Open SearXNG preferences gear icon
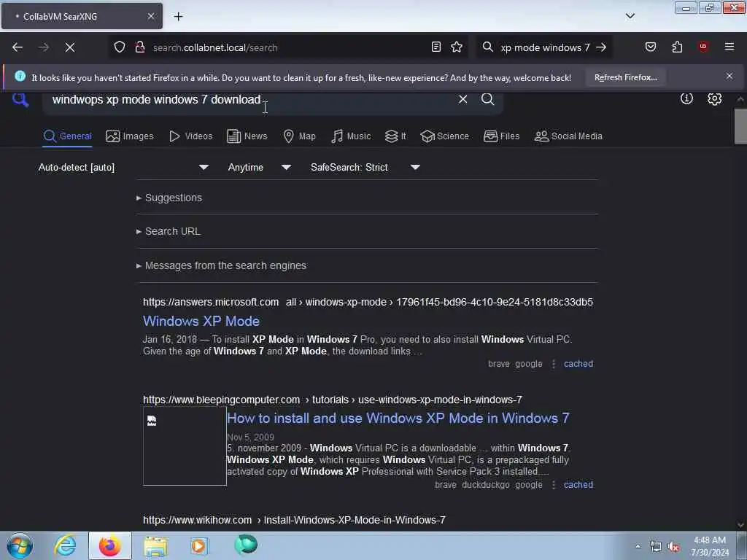747x560 pixels. tap(714, 98)
